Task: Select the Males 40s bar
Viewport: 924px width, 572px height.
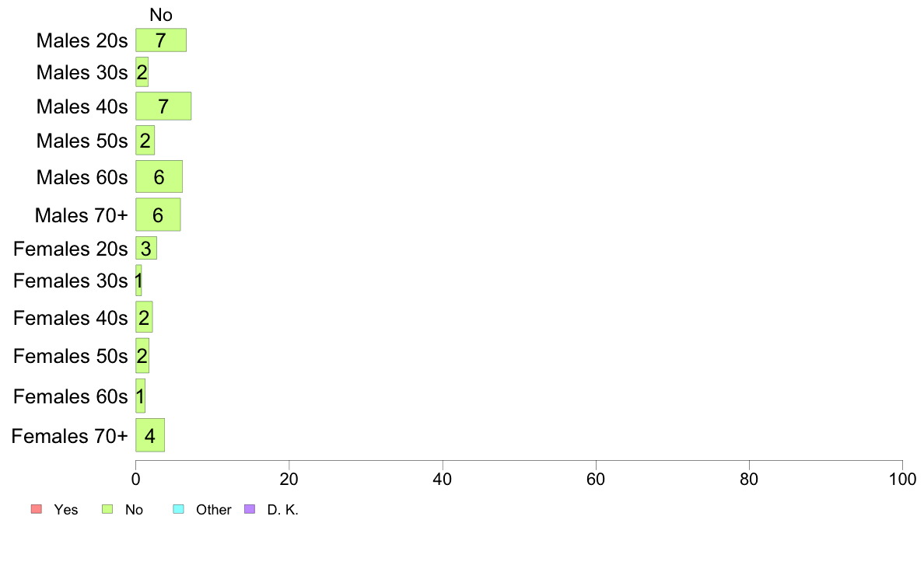Action: (163, 106)
